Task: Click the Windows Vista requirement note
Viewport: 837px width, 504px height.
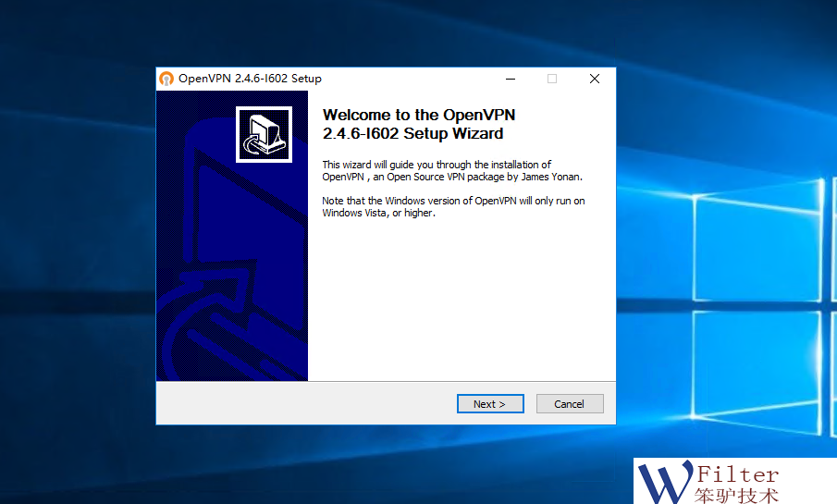Action: point(453,206)
